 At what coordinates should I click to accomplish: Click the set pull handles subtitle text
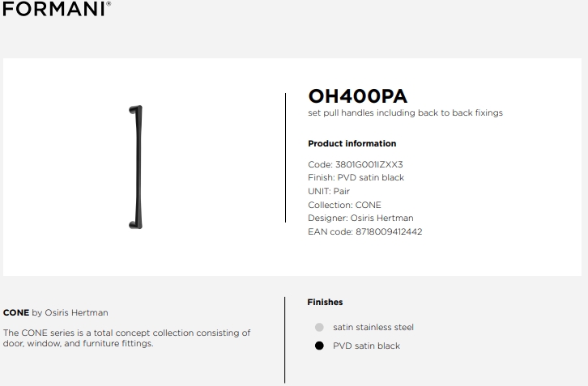[406, 112]
